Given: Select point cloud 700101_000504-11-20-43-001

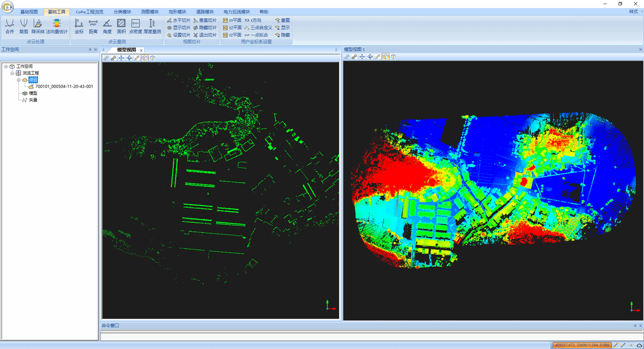Looking at the screenshot, I should tap(64, 87).
